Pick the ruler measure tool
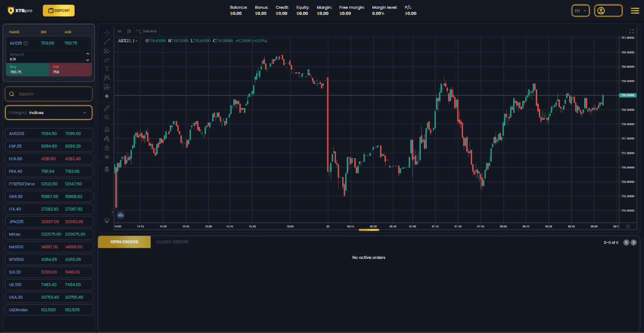 [107, 108]
